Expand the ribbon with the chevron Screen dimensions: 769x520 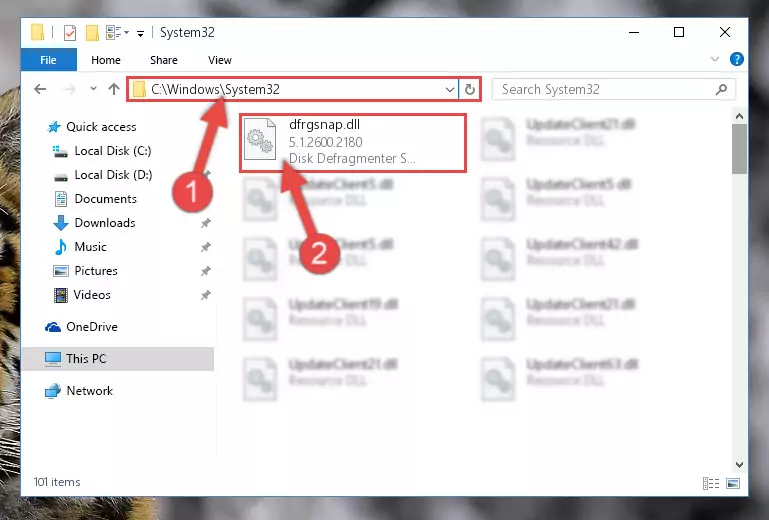715,59
